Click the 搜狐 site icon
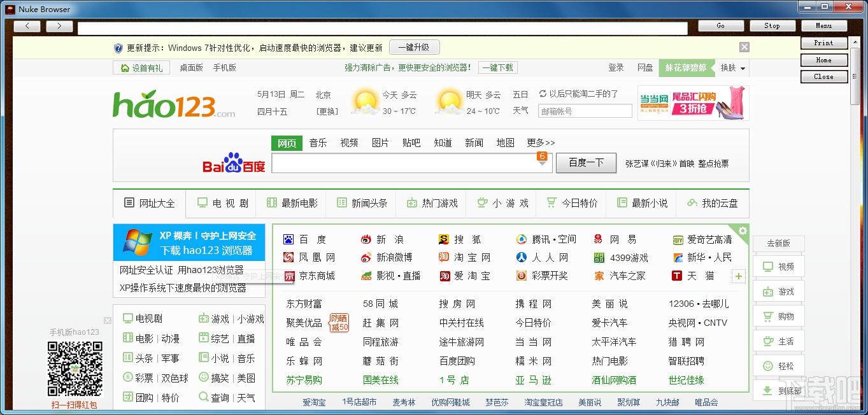Image resolution: width=868 pixels, height=415 pixels. pos(444,239)
